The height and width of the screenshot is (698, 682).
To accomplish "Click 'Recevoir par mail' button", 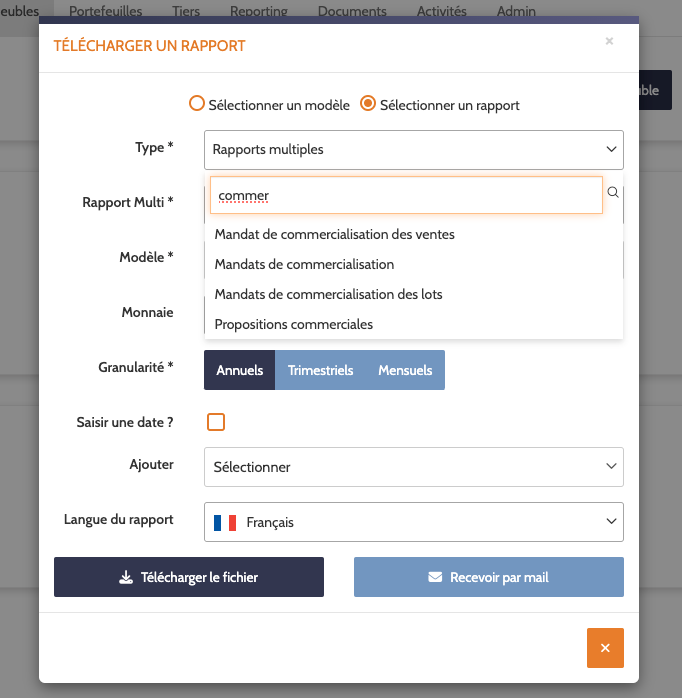I will click(x=489, y=577).
